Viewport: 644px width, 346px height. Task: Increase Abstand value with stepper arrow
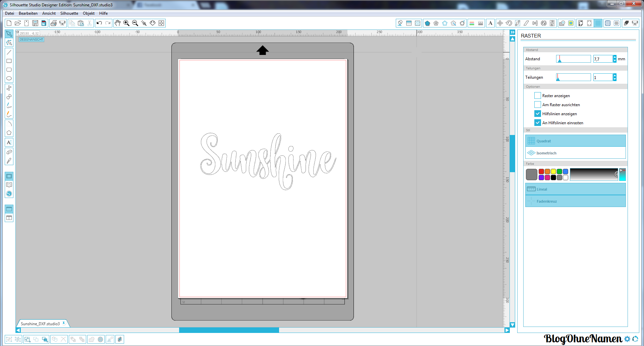614,57
